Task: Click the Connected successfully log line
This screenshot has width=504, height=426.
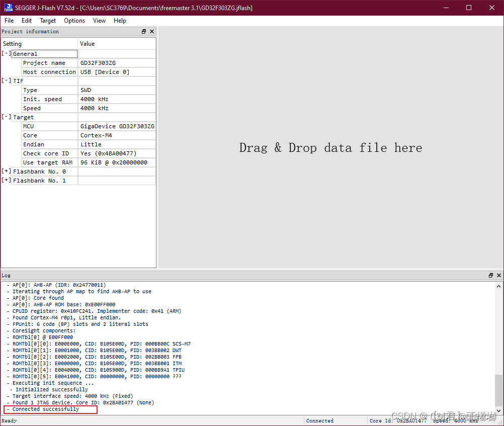Action: point(46,409)
